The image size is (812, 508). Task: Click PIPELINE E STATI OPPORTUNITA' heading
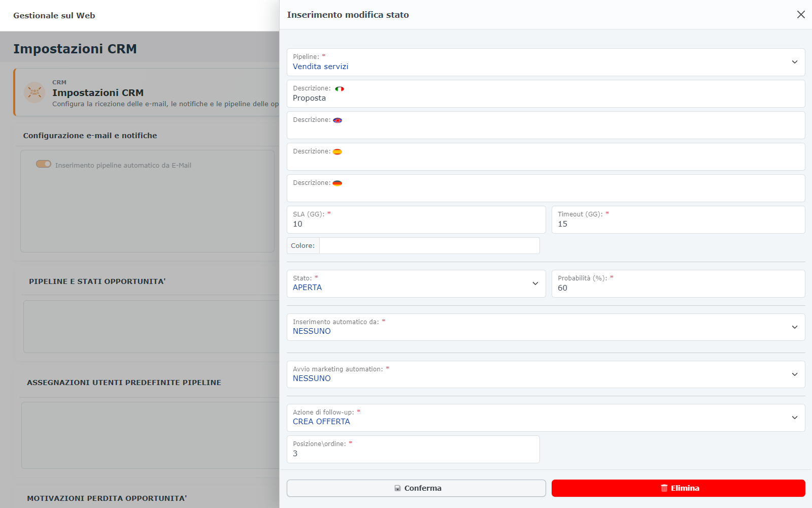pyautogui.click(x=97, y=281)
